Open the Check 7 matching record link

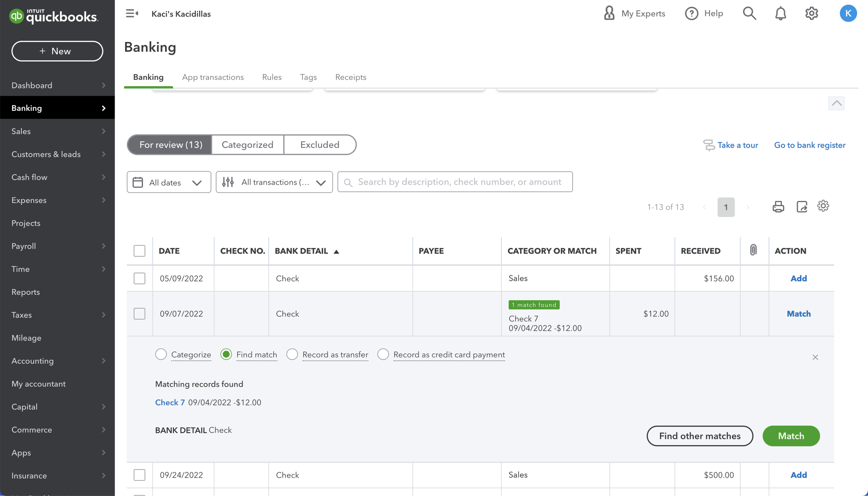coord(170,402)
